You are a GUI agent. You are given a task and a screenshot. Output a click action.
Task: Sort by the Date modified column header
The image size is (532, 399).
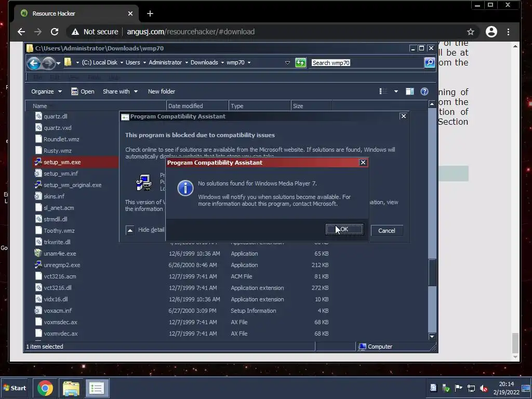click(x=197, y=106)
